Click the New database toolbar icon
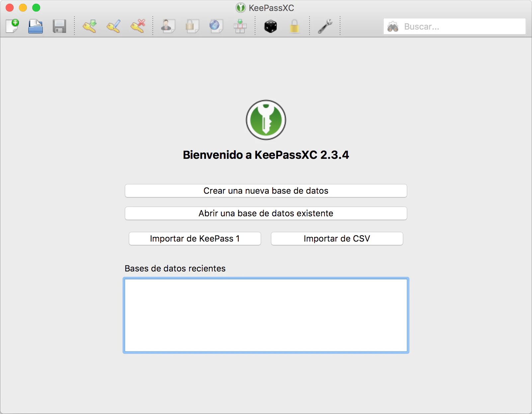 12,26
